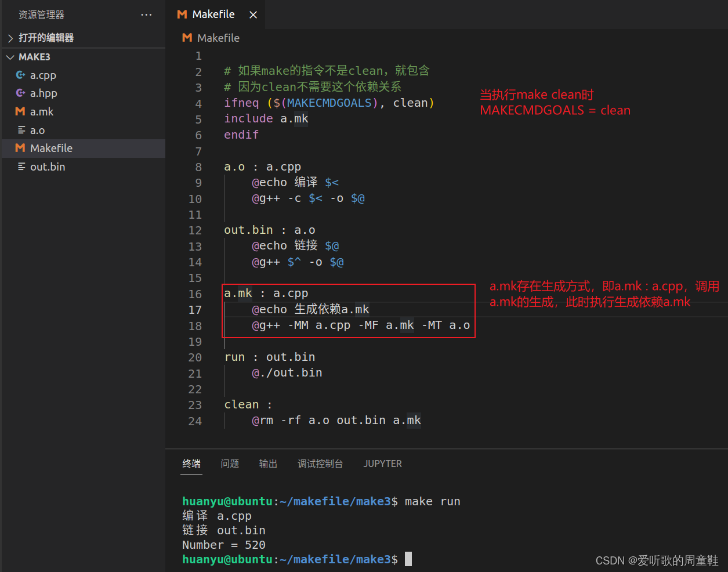Click the '@rm -rf a.o out.bin a.mk' line
The width and height of the screenshot is (728, 572).
(x=336, y=420)
